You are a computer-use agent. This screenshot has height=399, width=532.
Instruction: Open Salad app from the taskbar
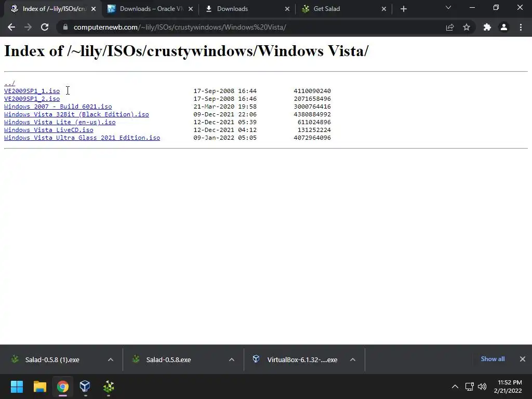tap(108, 387)
